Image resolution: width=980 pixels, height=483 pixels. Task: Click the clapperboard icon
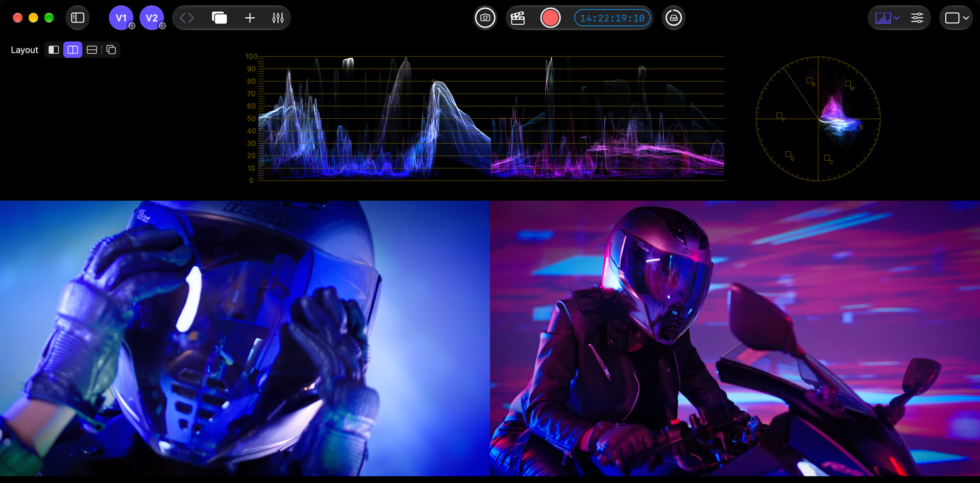(x=518, y=18)
